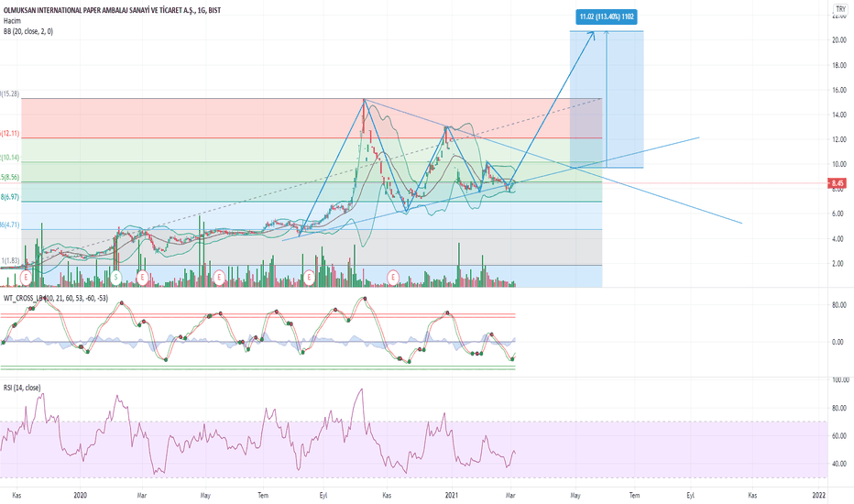Screen dimensions: 854x504
Task: Click the 12.00 price axis value
Action: tap(839, 139)
